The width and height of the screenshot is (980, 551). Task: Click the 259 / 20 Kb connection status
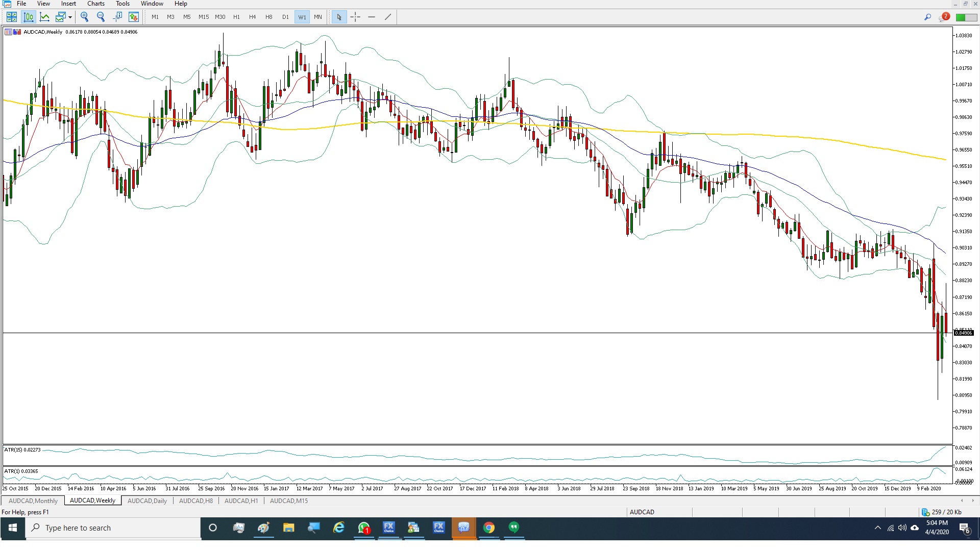click(x=942, y=512)
